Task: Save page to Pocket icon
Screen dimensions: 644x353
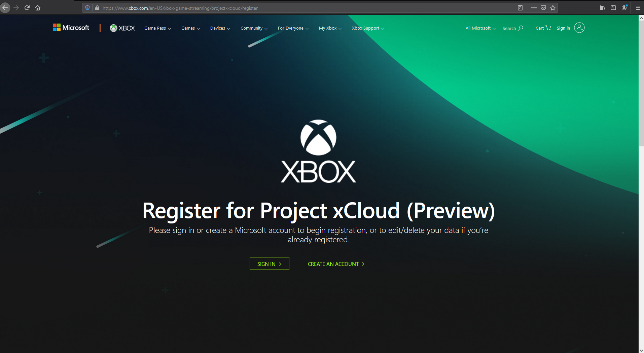Action: click(543, 8)
